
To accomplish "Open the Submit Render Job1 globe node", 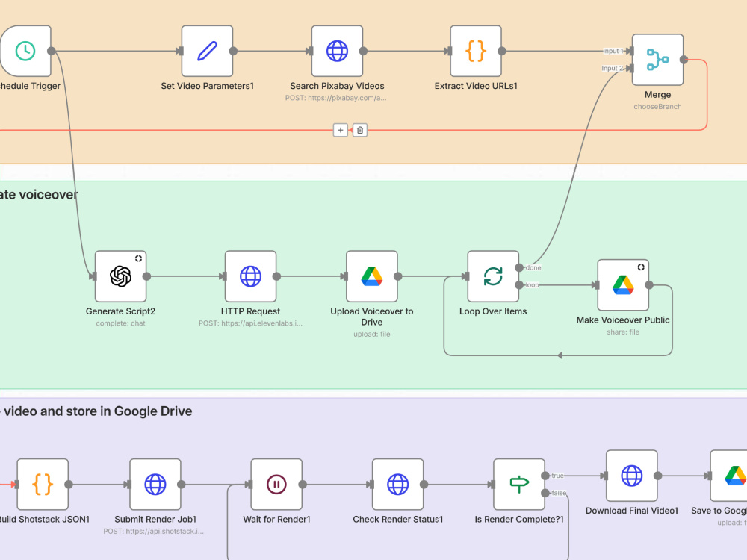I will pos(155,485).
